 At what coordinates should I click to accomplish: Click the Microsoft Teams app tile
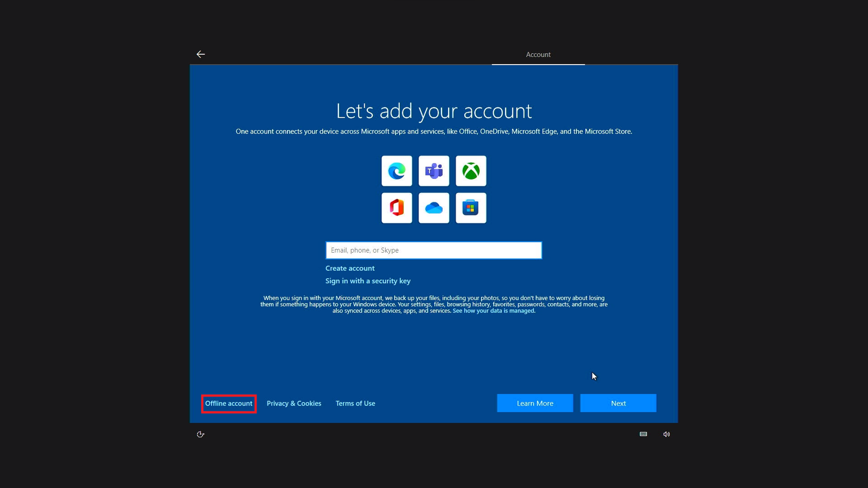pos(434,171)
